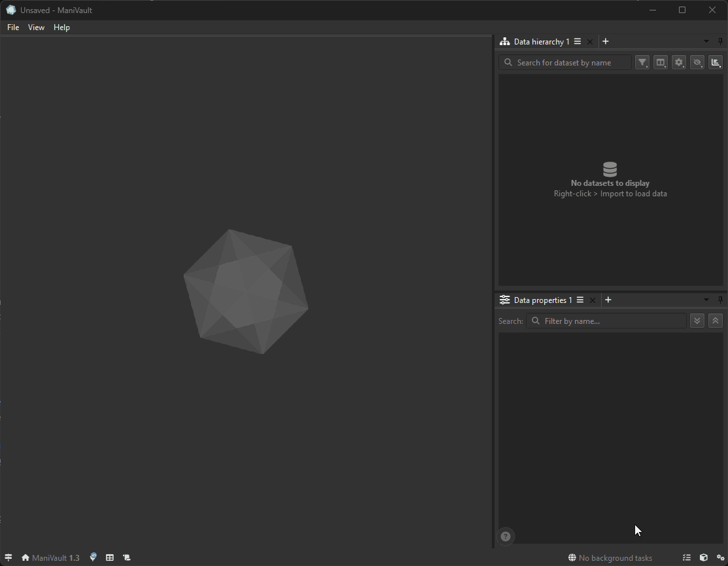Open the columns layout options
This screenshot has width=728, height=566.
click(660, 62)
